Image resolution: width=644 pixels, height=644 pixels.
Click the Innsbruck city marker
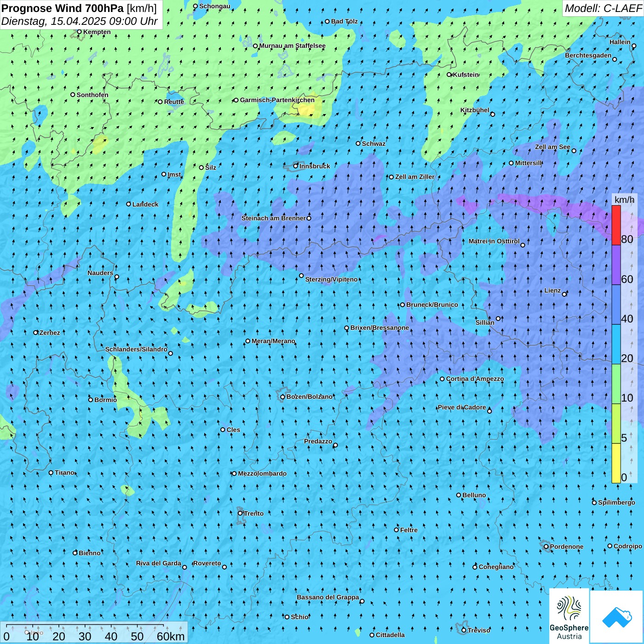coord(296,166)
